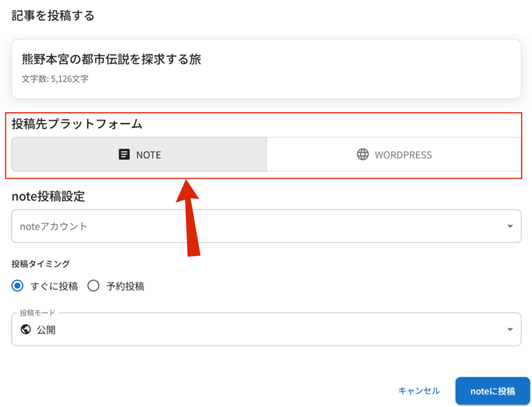Click the globe icon beside WORDPRESS
Viewport: 532px width, 407px height.
pyautogui.click(x=363, y=155)
